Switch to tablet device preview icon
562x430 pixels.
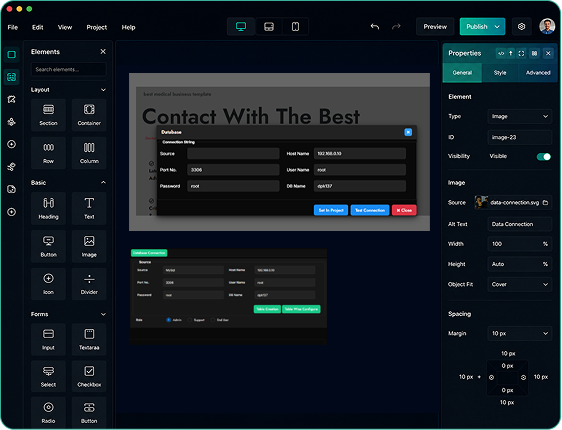pyautogui.click(x=269, y=27)
